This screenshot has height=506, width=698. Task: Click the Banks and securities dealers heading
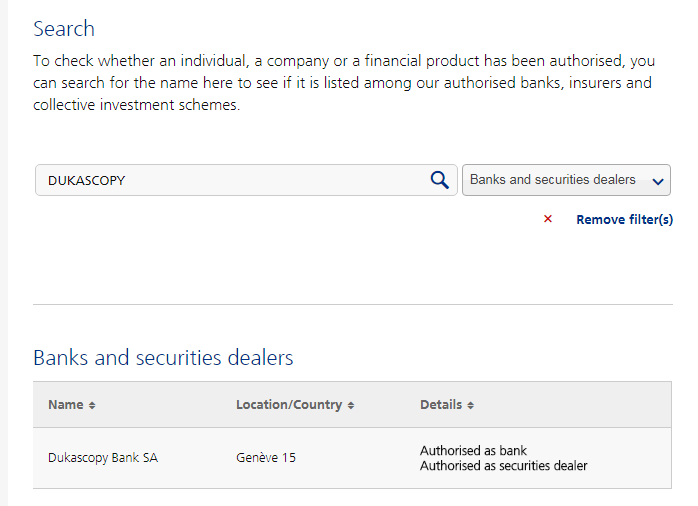[x=163, y=357]
